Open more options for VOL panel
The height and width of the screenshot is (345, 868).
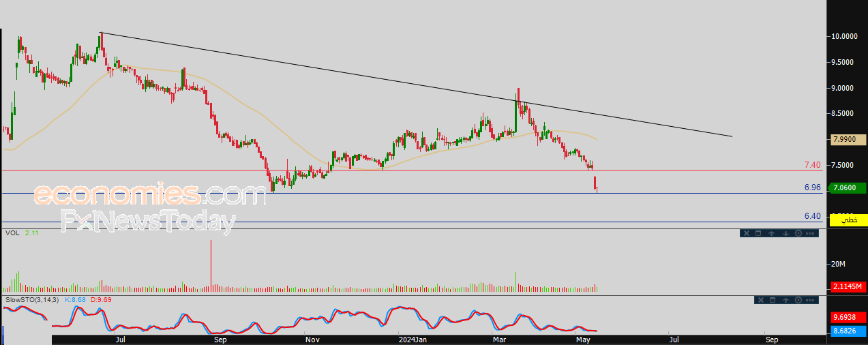coord(810,233)
